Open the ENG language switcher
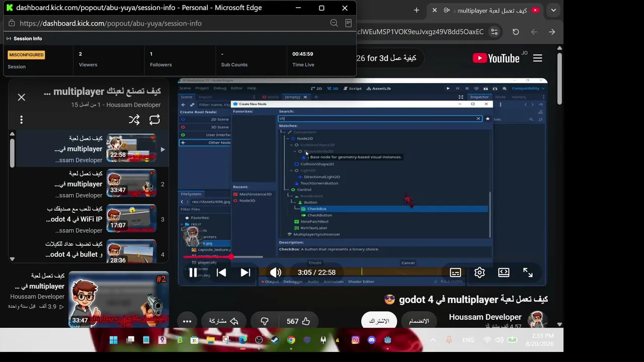This screenshot has width=644, height=362. click(x=468, y=340)
